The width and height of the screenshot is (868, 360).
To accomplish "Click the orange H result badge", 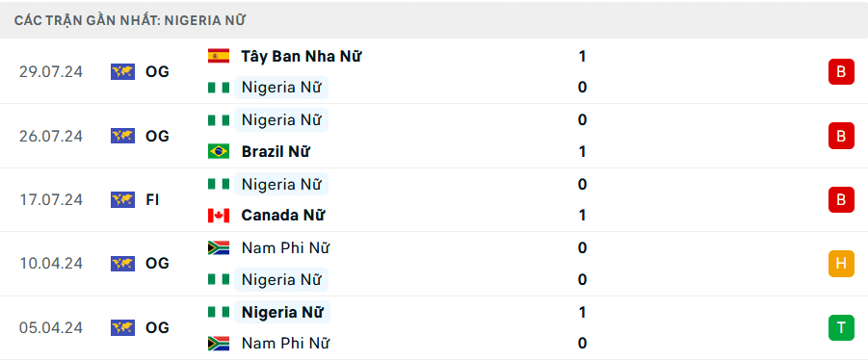I will pyautogui.click(x=841, y=263).
